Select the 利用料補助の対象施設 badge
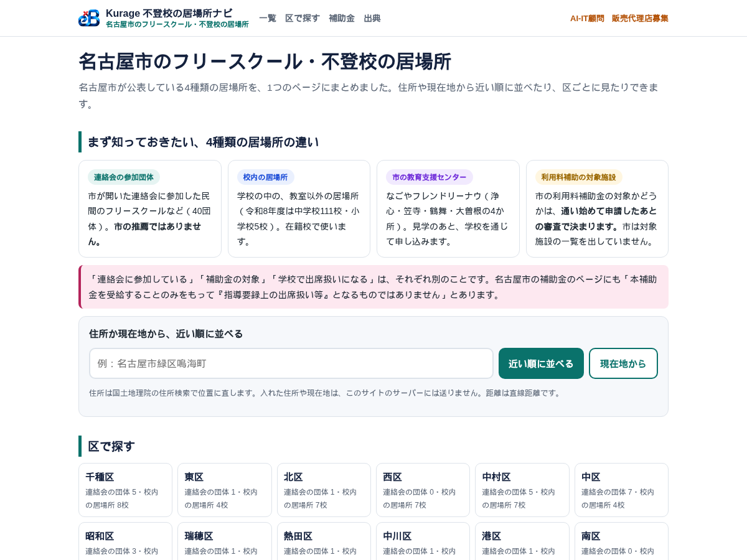Screen dimensions: 747x560 pos(578,177)
